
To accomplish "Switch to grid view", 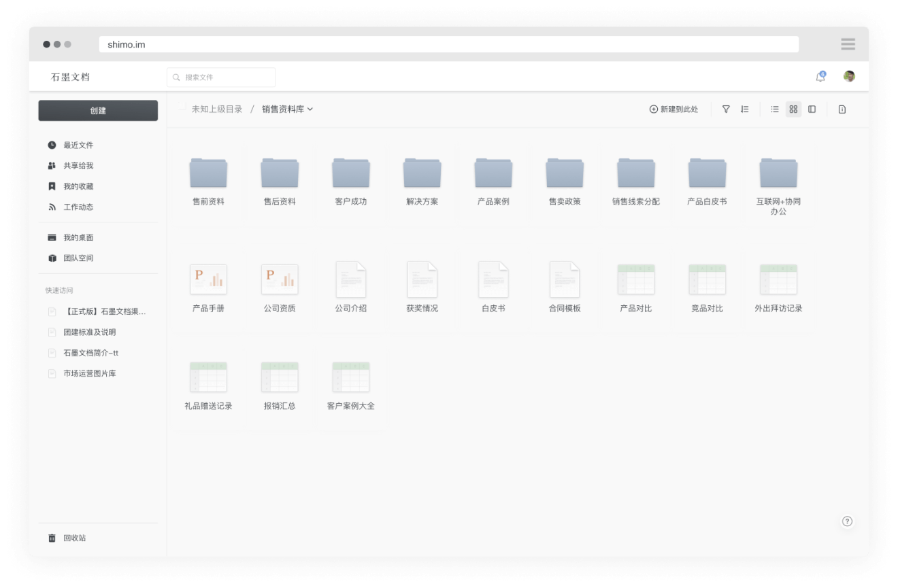I will (x=793, y=109).
